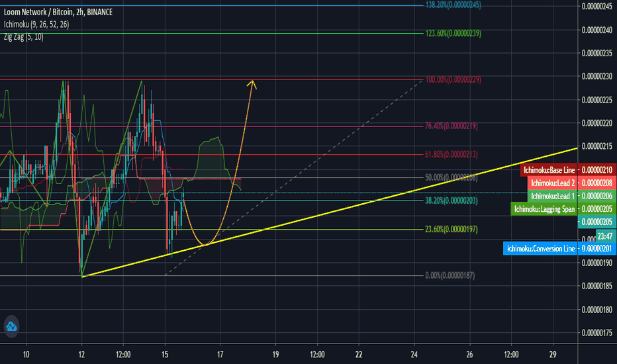
Task: Click the 26 date label on time axis
Action: (x=469, y=355)
